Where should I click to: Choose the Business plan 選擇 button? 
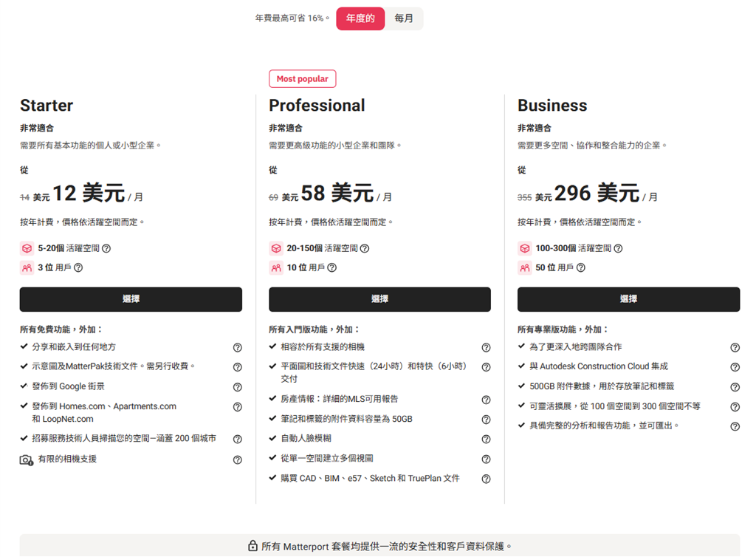[x=628, y=299]
